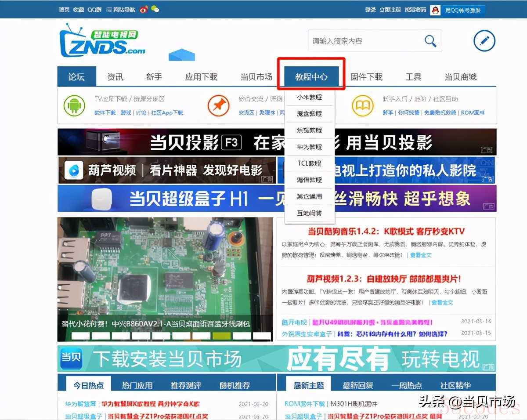Click 查看全文 under the 葫芦视频 article
Image resolution: width=527 pixels, height=420 pixels.
(x=442, y=303)
